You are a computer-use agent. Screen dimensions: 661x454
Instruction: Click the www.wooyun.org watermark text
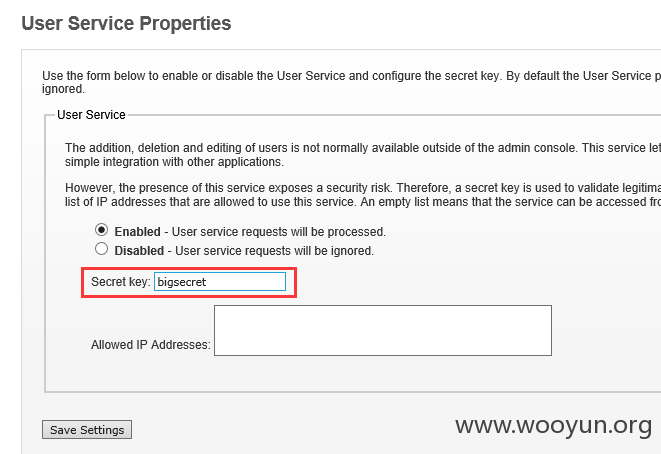(554, 425)
